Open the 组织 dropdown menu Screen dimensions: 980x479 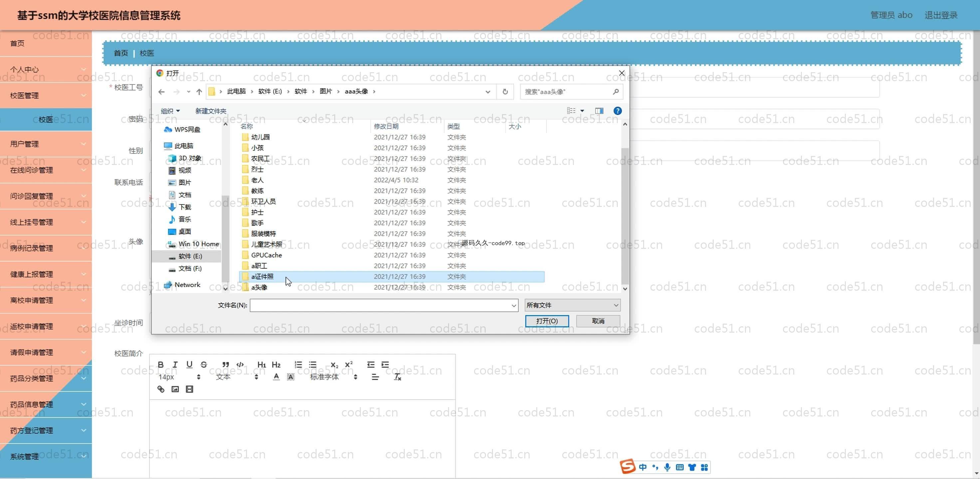tap(170, 111)
